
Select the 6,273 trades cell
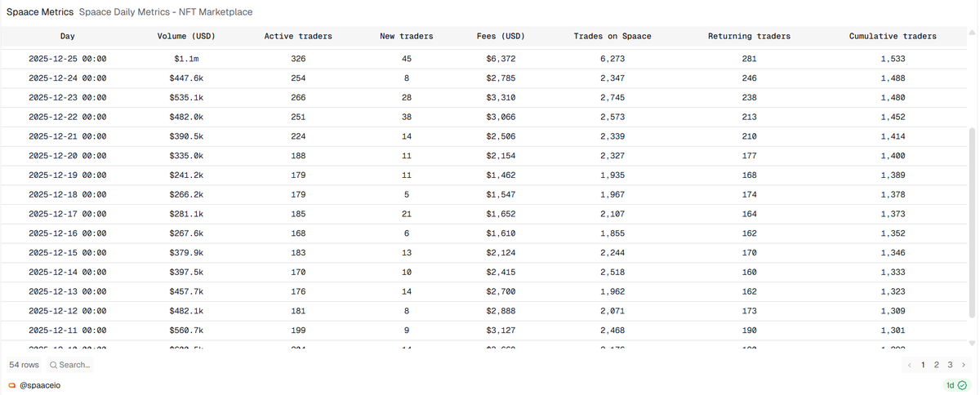click(612, 59)
